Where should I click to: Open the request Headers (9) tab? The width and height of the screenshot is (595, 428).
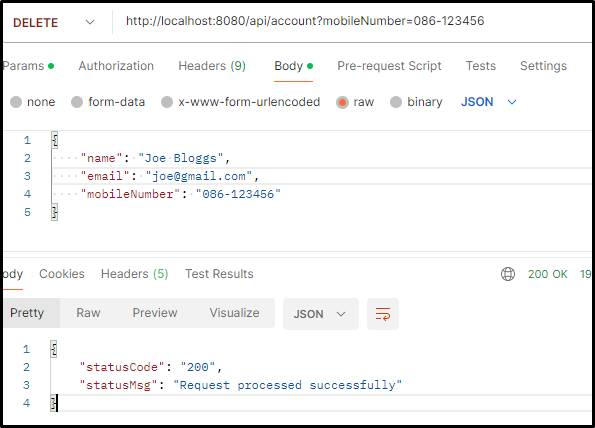pyautogui.click(x=212, y=66)
